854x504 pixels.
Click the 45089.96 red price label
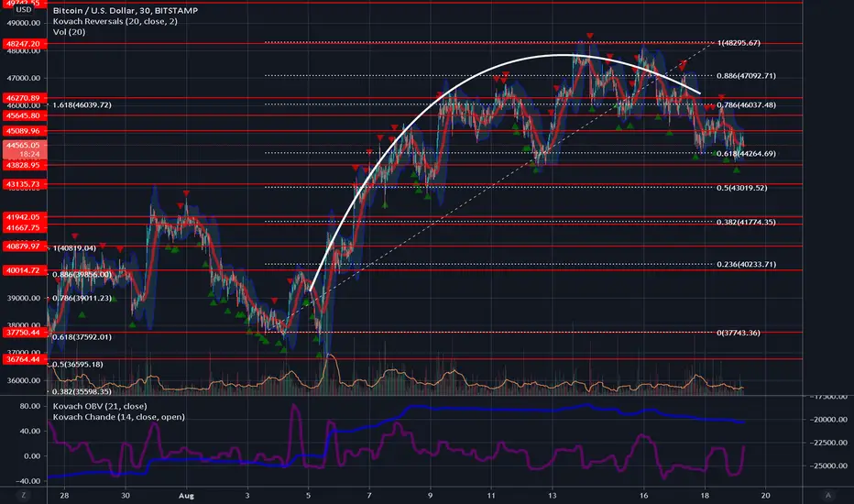(25, 131)
